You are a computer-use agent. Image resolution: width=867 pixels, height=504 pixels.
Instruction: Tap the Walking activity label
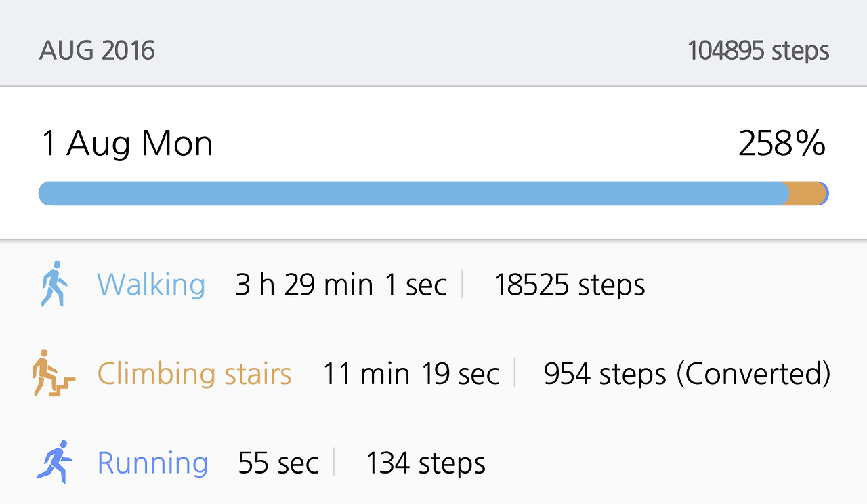click(x=151, y=285)
